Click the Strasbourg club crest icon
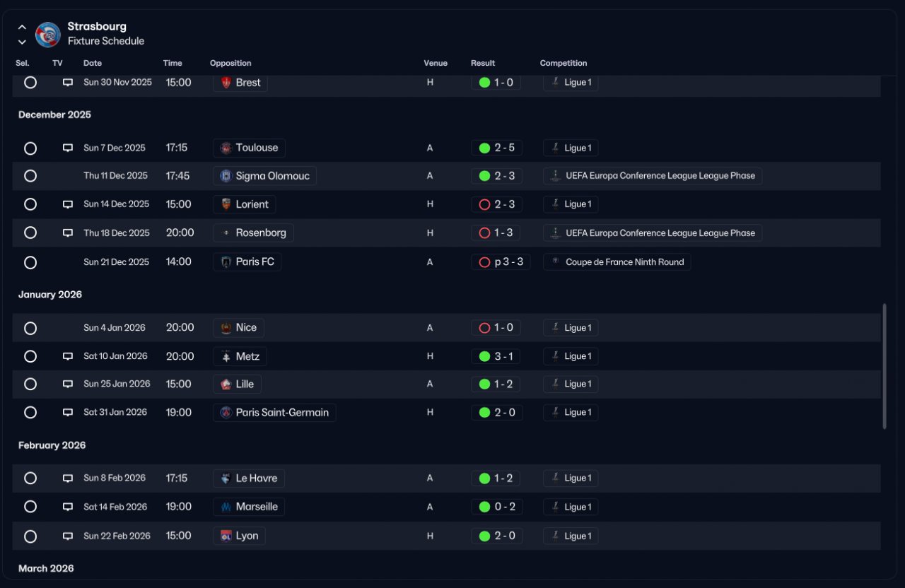 pyautogui.click(x=48, y=34)
